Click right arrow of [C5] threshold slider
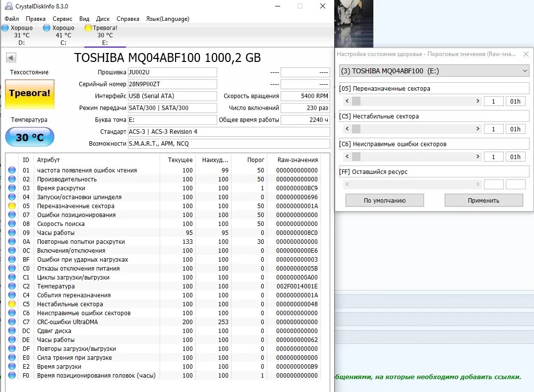The width and height of the screenshot is (534, 392). point(477,129)
